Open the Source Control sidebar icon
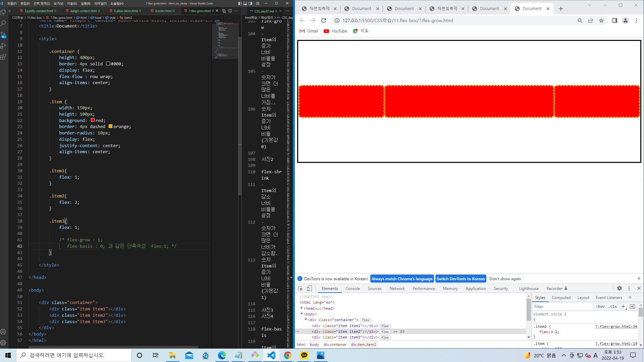 (x=3, y=35)
